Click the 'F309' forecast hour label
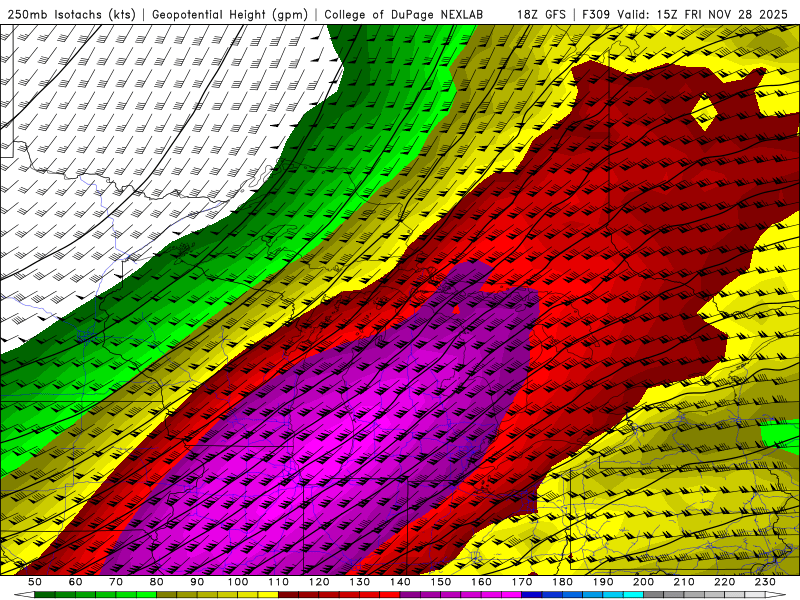 tap(596, 14)
